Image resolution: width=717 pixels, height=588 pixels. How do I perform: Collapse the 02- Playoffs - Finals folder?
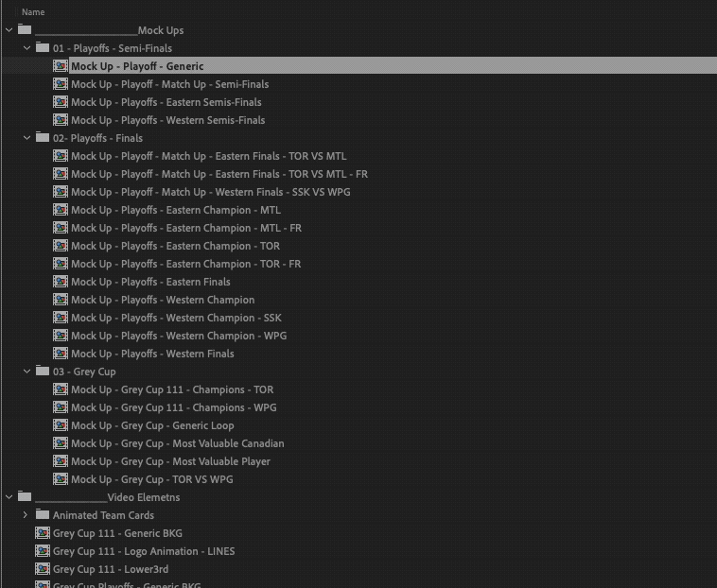pyautogui.click(x=27, y=138)
